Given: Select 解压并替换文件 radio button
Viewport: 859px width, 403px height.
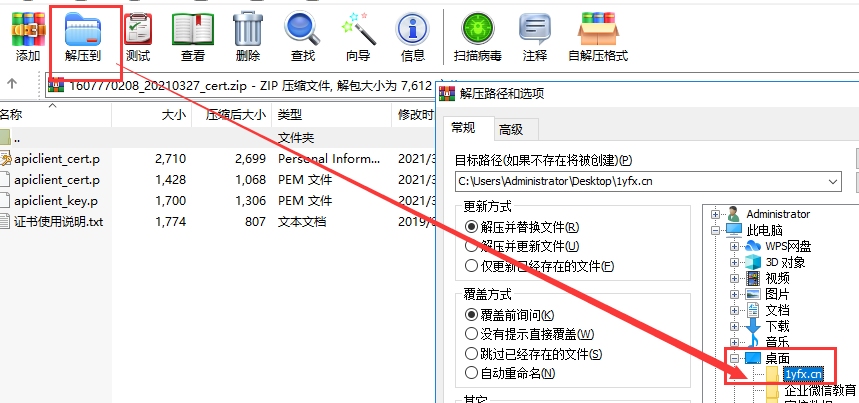Looking at the screenshot, I should pyautogui.click(x=471, y=227).
